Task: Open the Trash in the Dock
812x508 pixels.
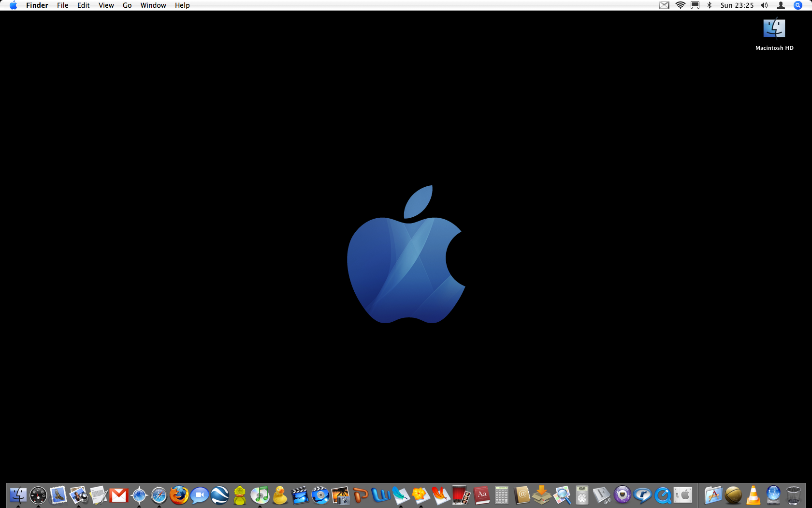Action: [794, 495]
